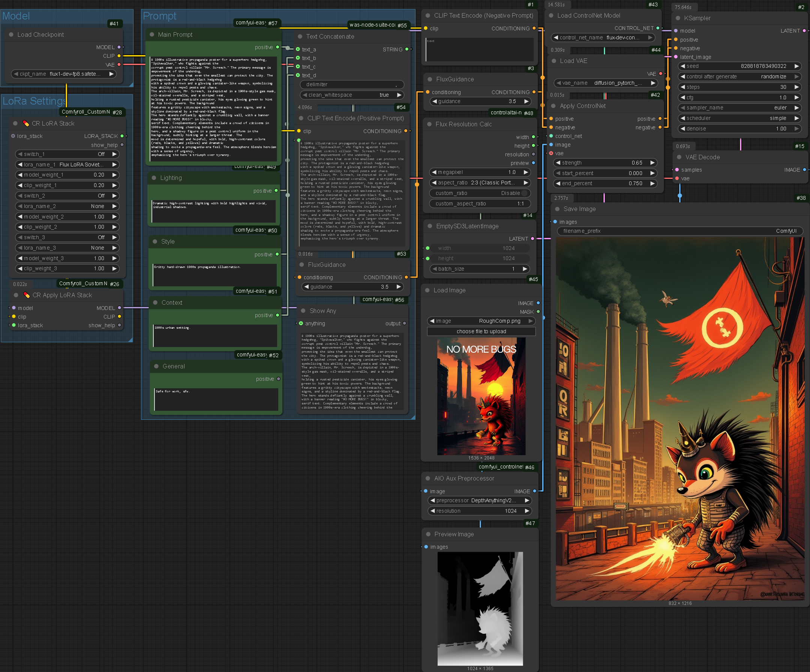
Task: Click the Load Image preview thumbnail
Action: (x=481, y=396)
